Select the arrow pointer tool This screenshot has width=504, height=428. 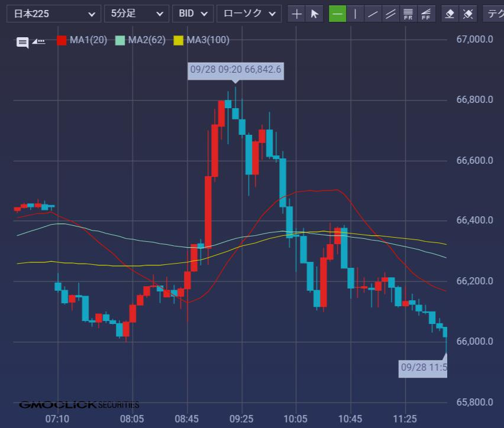[x=314, y=14]
